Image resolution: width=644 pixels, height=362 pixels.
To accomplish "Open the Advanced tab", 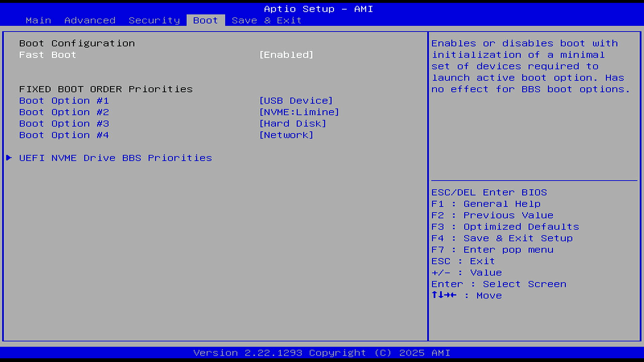I will pos(90,20).
